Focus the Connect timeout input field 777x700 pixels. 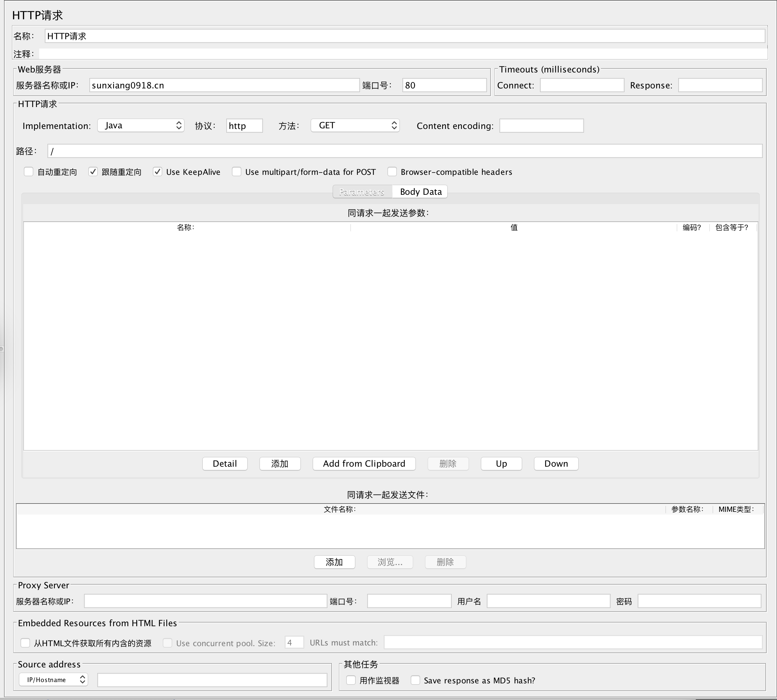[x=582, y=85]
